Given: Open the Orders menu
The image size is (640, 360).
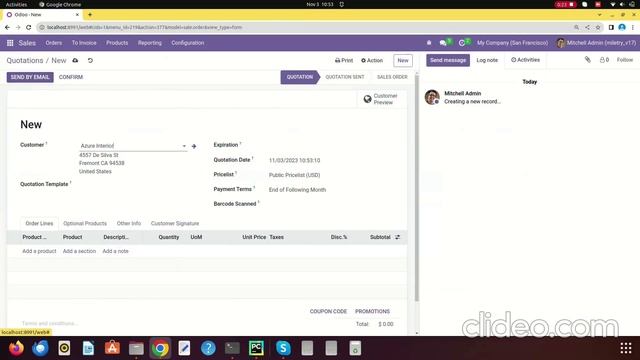Looking at the screenshot, I should click(53, 43).
